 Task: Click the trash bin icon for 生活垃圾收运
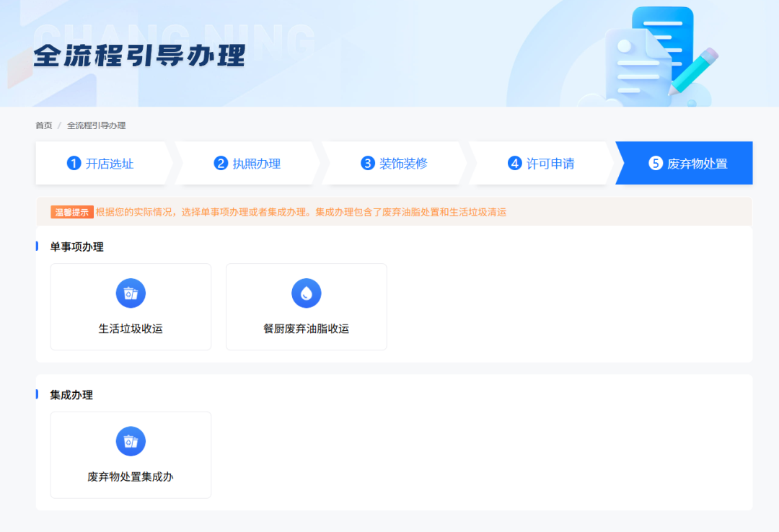131,293
